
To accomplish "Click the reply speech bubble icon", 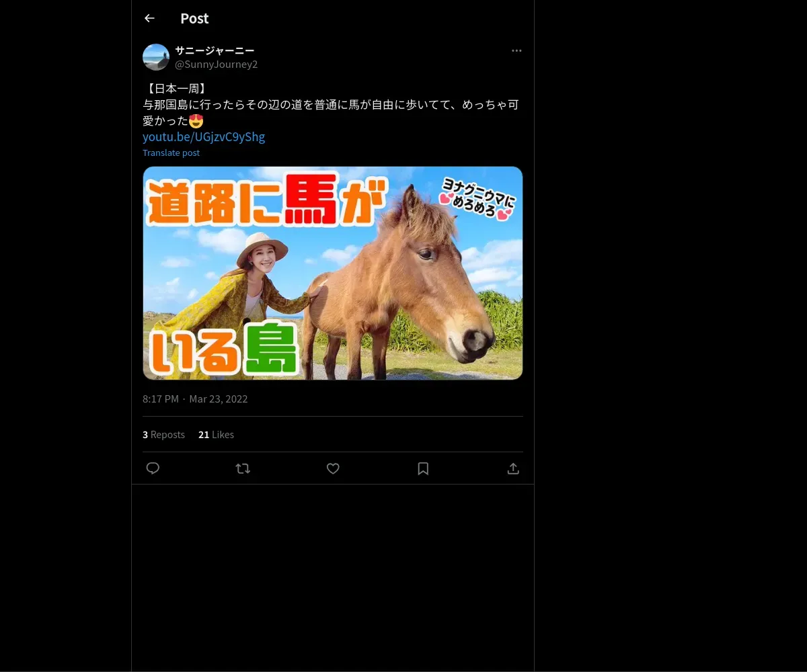I will point(153,468).
